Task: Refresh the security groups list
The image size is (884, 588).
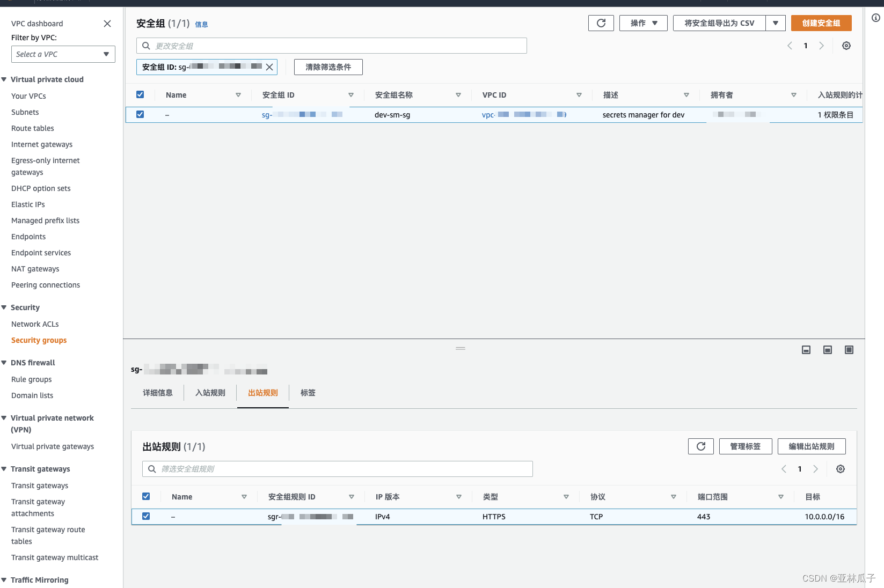Action: (601, 23)
